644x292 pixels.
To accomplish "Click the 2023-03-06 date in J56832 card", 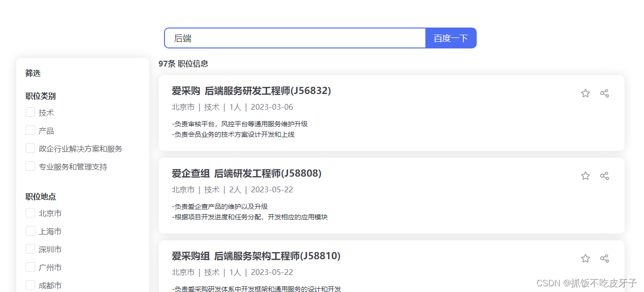I will 272,107.
